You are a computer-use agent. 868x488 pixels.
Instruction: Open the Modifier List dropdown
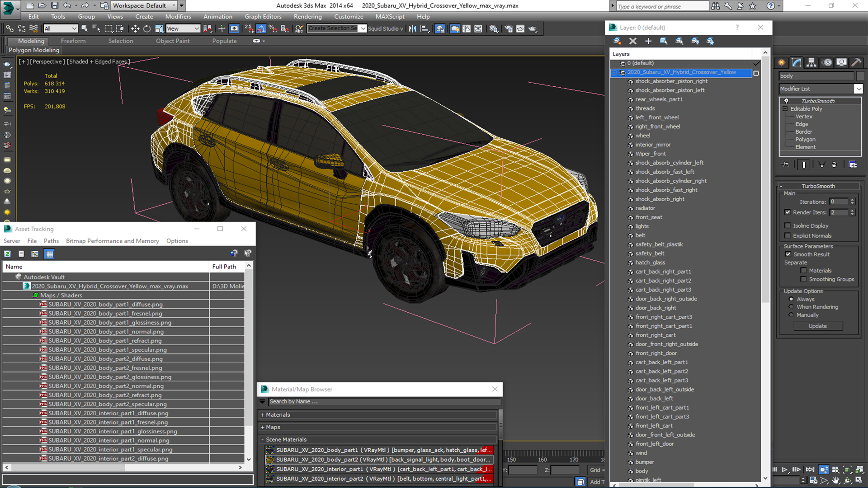858,89
